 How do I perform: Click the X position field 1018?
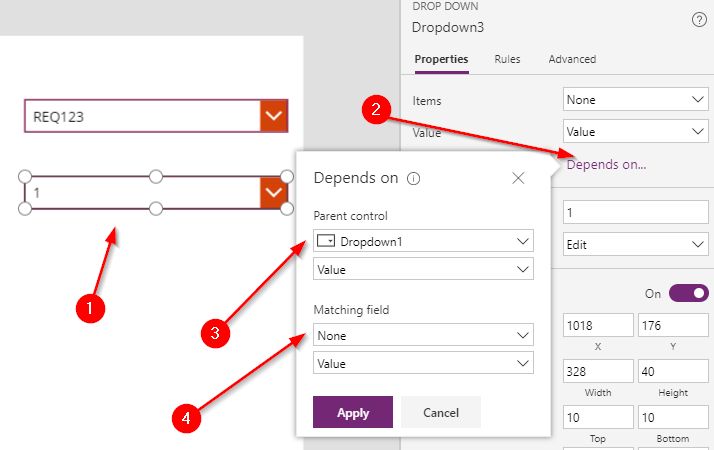click(x=598, y=325)
